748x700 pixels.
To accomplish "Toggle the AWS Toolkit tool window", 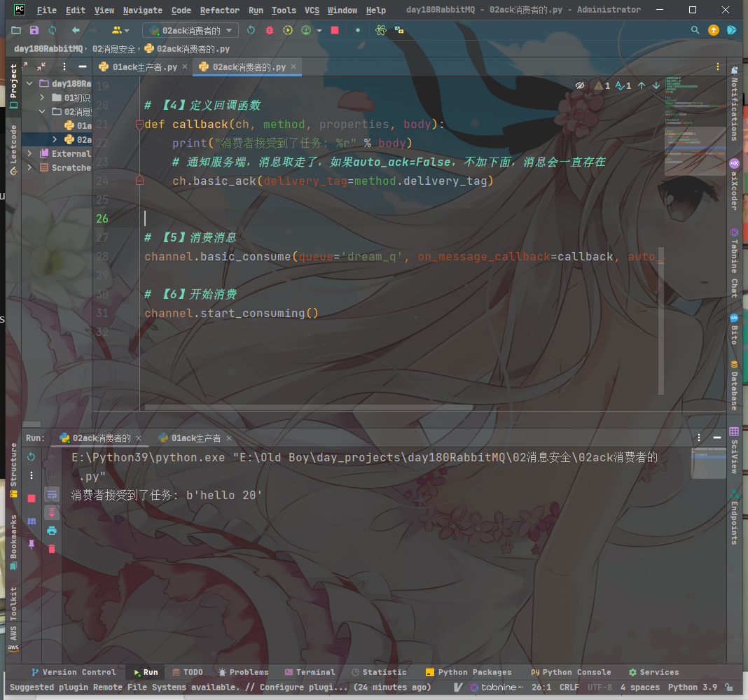I will point(13,619).
